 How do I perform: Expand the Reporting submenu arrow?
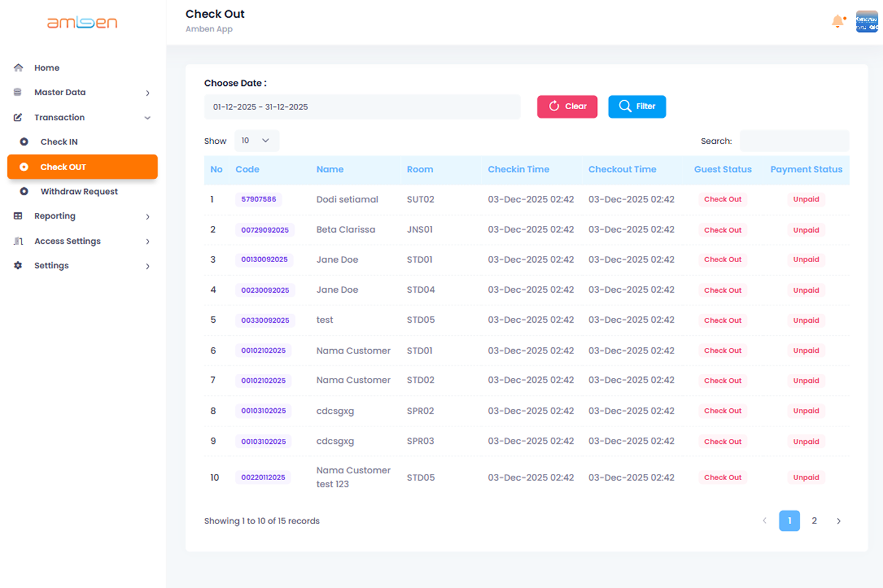click(x=147, y=217)
